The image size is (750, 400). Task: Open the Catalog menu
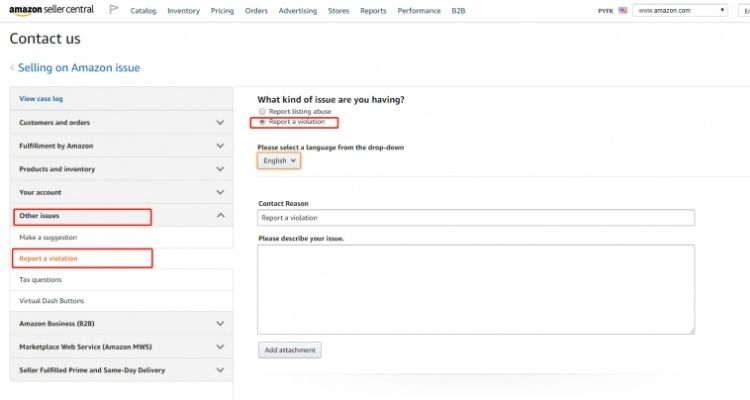coord(143,11)
